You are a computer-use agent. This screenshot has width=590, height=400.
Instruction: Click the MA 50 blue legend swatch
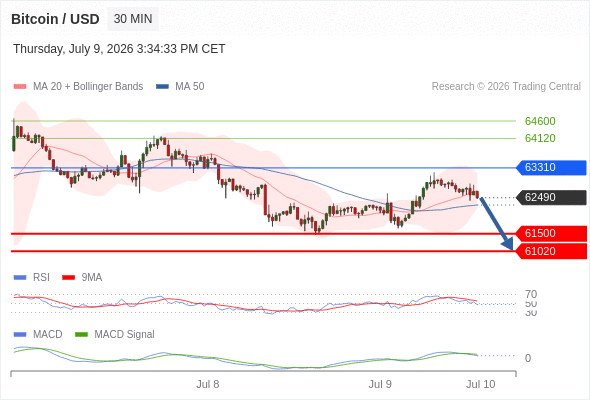(162, 87)
